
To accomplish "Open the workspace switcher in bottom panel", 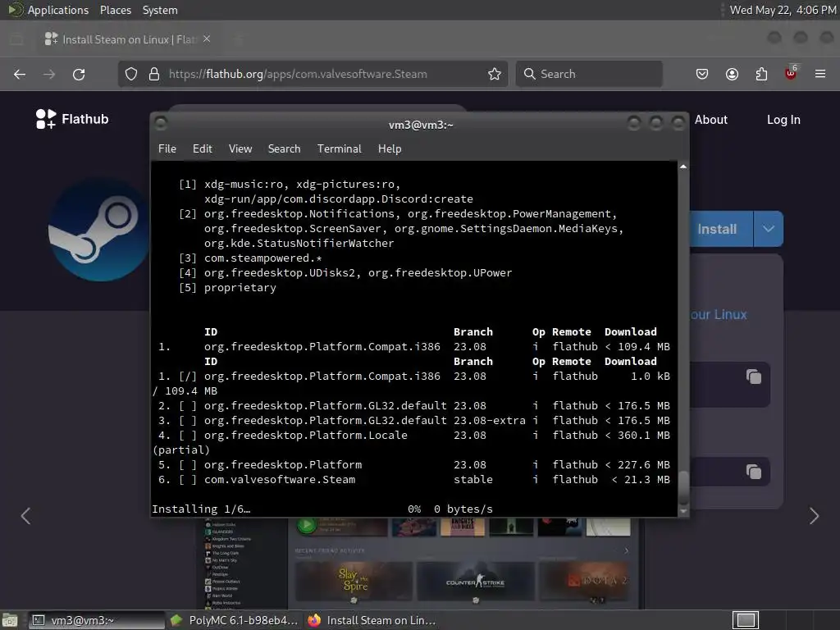I will point(746,620).
